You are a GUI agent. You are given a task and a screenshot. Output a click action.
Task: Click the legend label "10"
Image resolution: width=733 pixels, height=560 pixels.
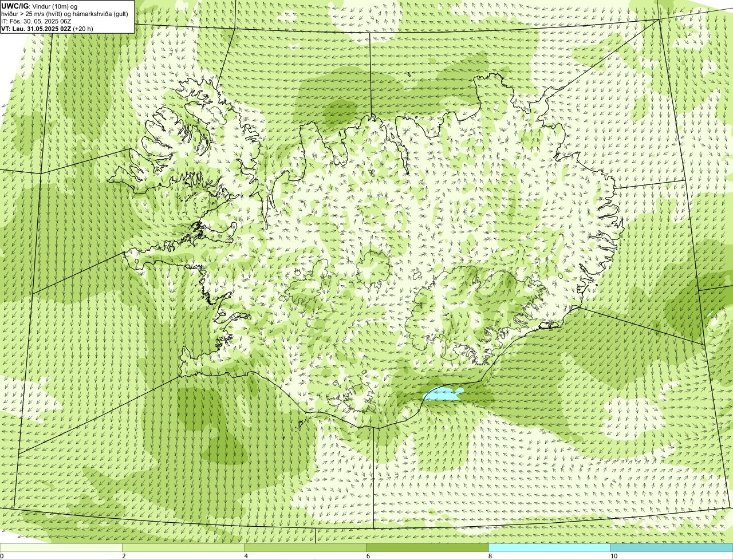coord(613,556)
